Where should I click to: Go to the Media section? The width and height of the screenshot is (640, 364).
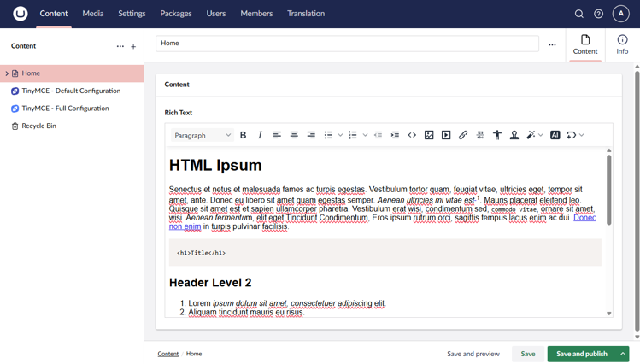tap(93, 14)
